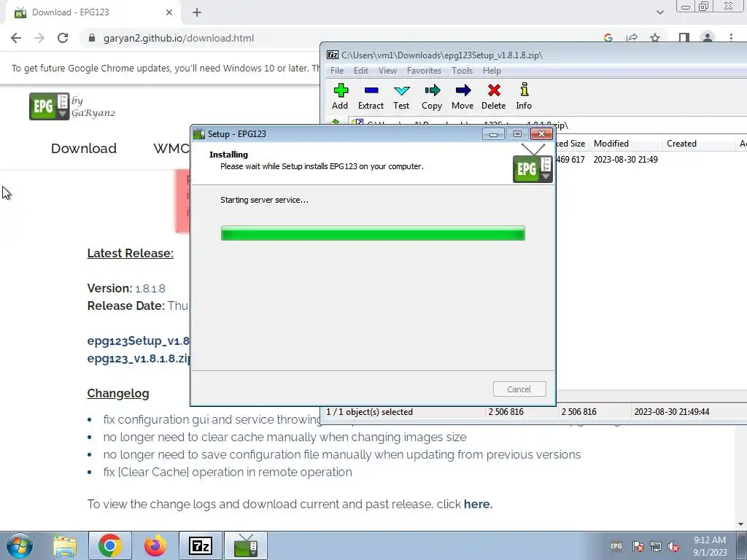
Task: Click 'here.' change logs link
Action: [478, 504]
